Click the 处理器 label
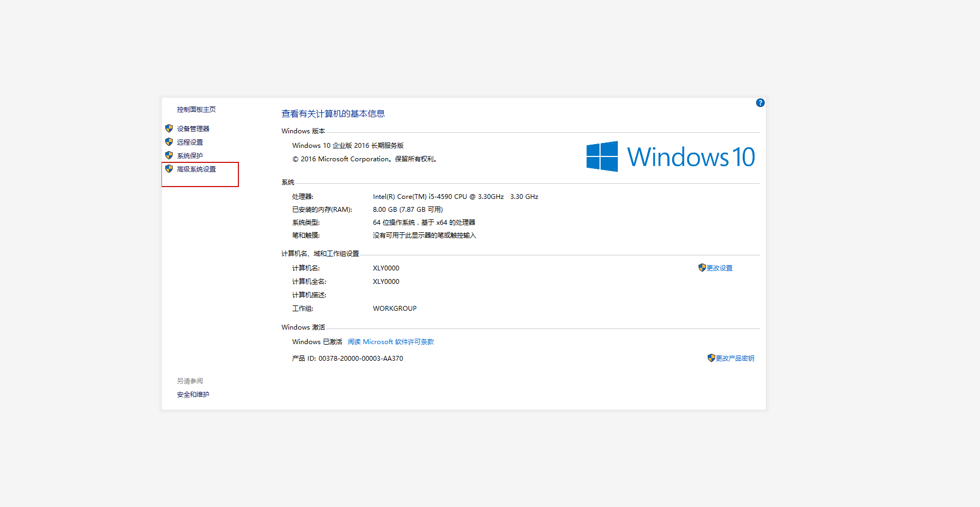This screenshot has width=980, height=507. pos(303,197)
